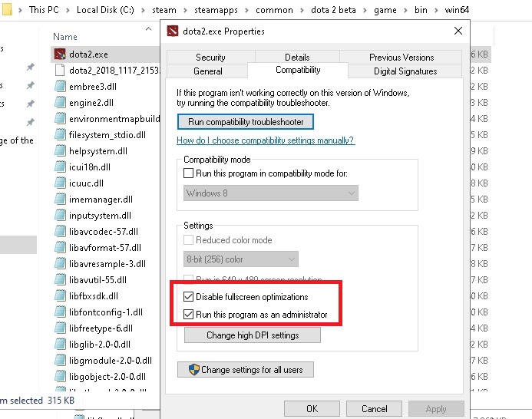Image resolution: width=532 pixels, height=419 pixels.
Task: Select the Compatibility tab
Action: pos(298,70)
